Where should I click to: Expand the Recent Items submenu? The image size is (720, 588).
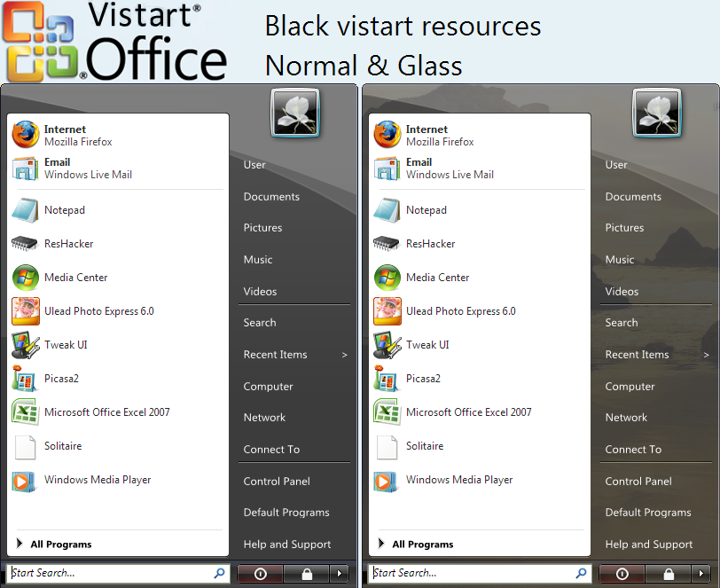pos(275,354)
